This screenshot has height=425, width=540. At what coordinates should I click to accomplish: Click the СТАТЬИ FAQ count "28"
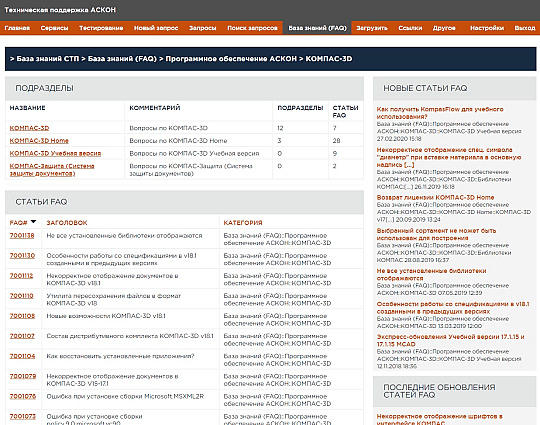tap(336, 141)
